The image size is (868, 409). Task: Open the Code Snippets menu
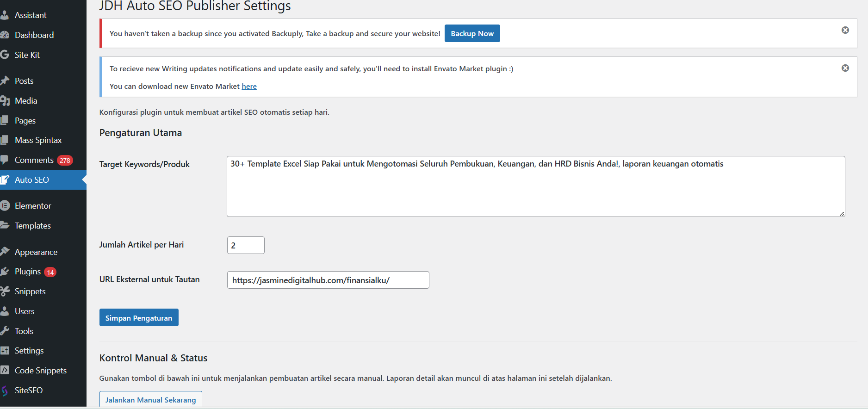[x=43, y=371]
